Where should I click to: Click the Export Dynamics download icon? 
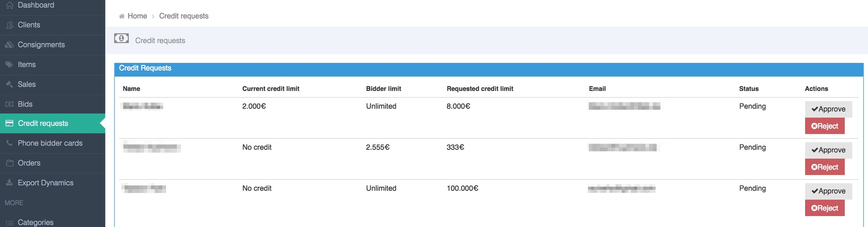coord(9,183)
